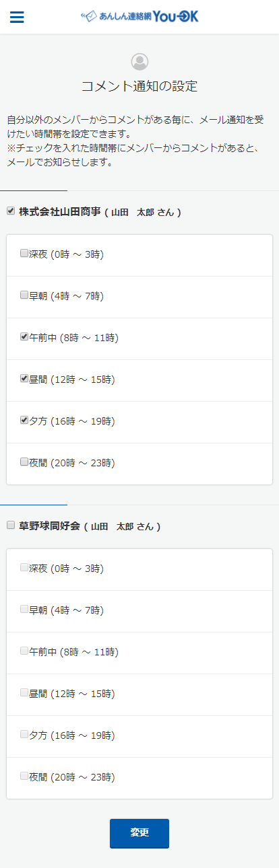Check the 草野球同好会 group checkbox
The image size is (279, 868).
click(10, 525)
